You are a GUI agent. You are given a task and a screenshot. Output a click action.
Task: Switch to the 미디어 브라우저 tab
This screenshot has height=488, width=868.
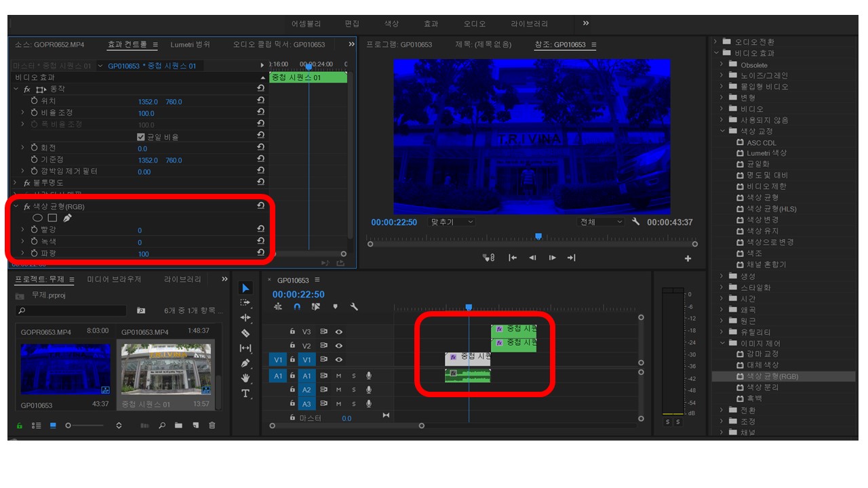(x=115, y=279)
